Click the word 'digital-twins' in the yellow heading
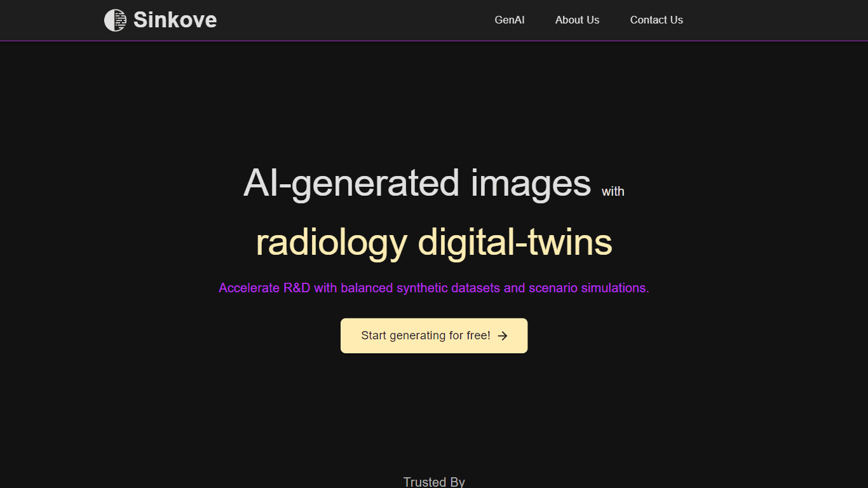 pos(515,242)
